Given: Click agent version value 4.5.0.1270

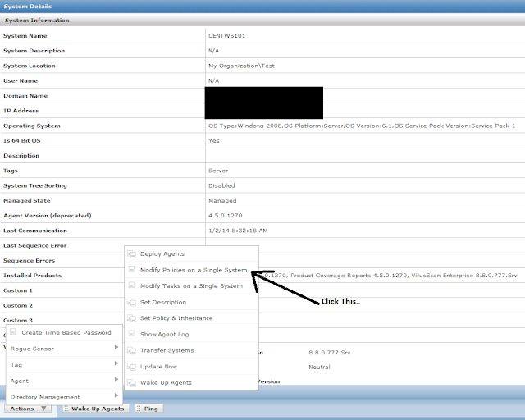Looking at the screenshot, I should (x=226, y=216).
